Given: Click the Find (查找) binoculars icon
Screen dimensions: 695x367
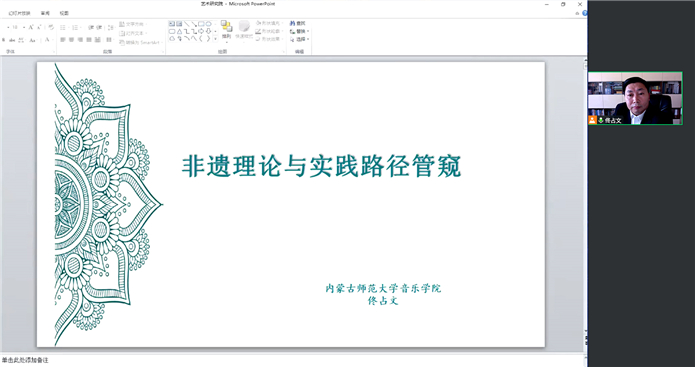Looking at the screenshot, I should (x=293, y=23).
